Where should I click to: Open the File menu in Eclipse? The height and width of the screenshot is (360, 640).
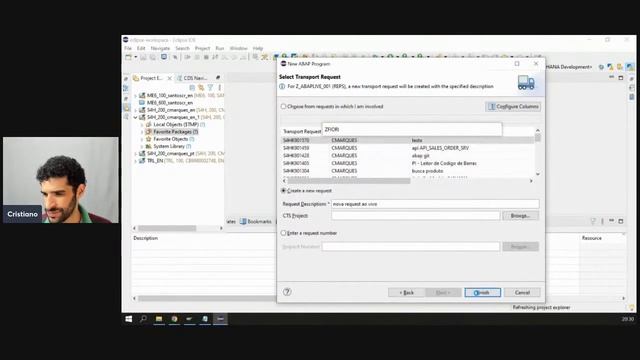click(x=128, y=48)
